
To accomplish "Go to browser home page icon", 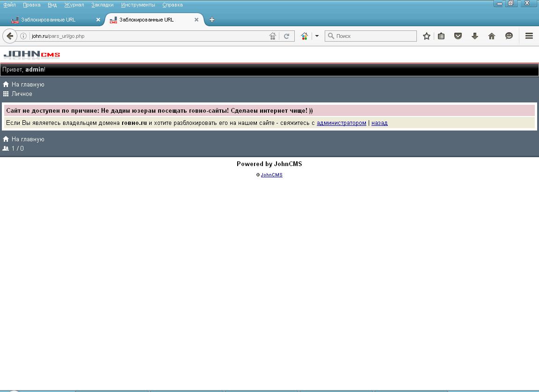I will 492,36.
